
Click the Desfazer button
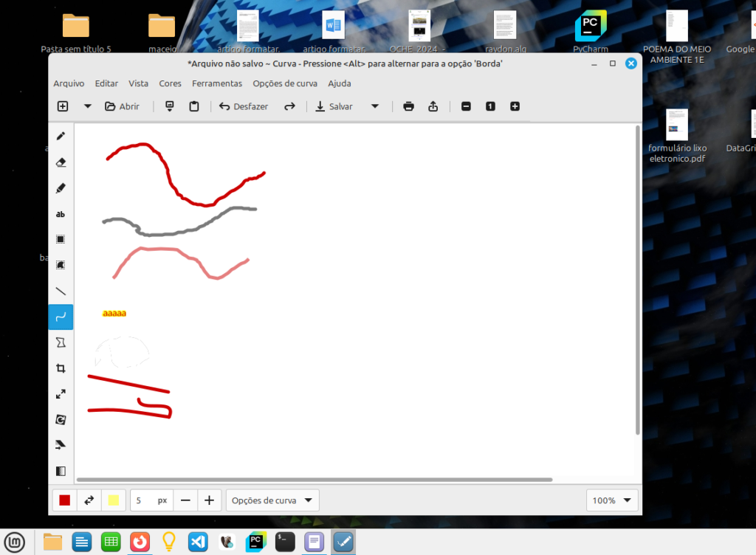pyautogui.click(x=244, y=106)
